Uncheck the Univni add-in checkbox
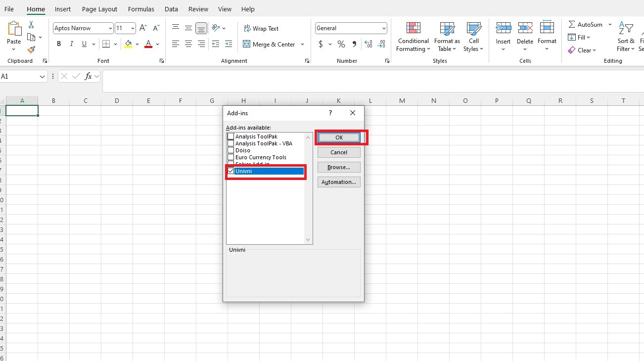 [230, 171]
